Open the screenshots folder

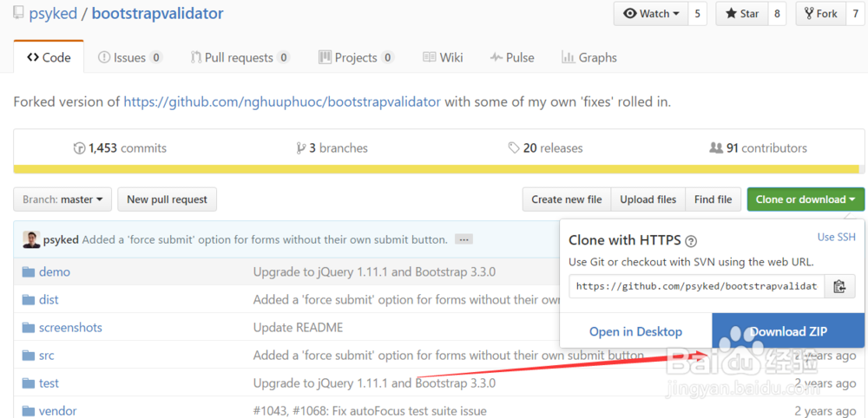[70, 327]
